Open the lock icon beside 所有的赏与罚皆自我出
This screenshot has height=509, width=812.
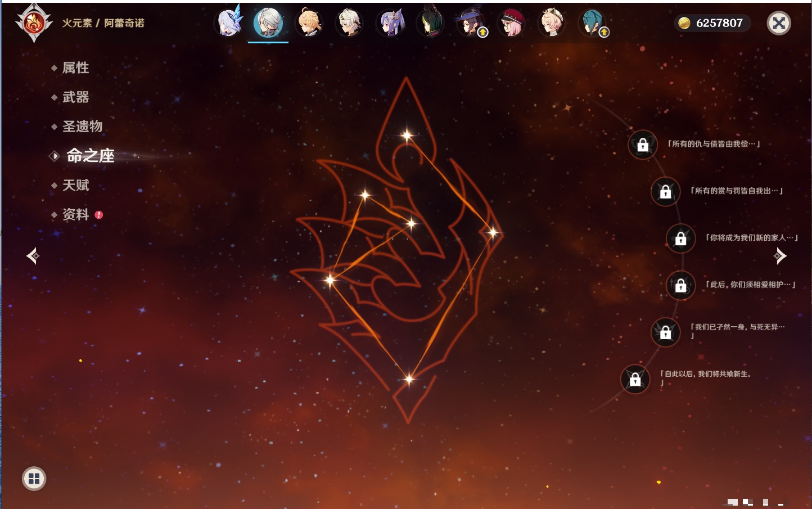665,191
